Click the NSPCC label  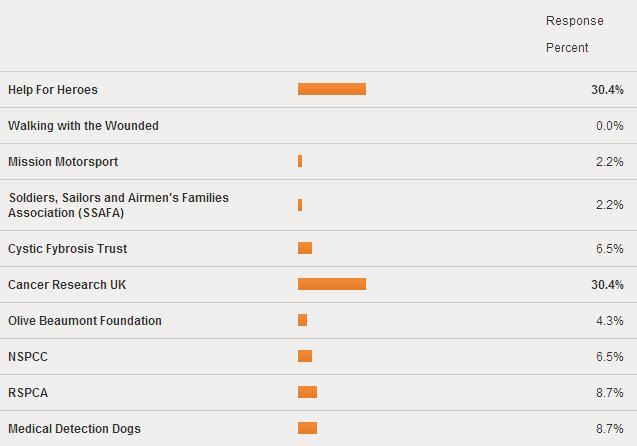(28, 357)
